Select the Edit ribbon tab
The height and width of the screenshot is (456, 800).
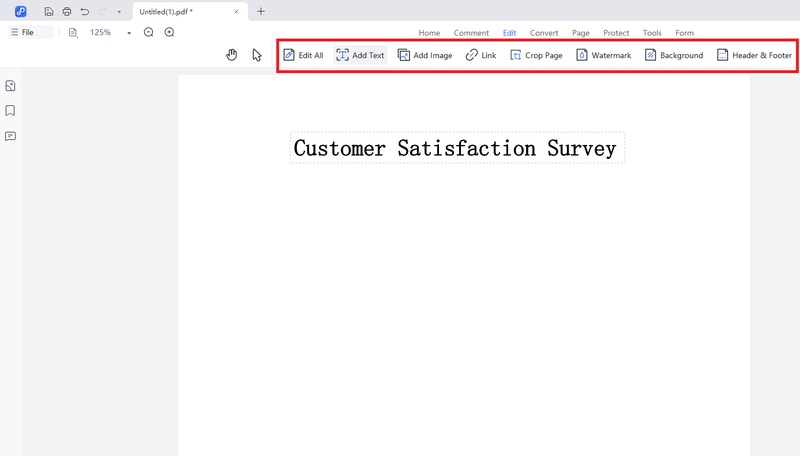pos(509,33)
